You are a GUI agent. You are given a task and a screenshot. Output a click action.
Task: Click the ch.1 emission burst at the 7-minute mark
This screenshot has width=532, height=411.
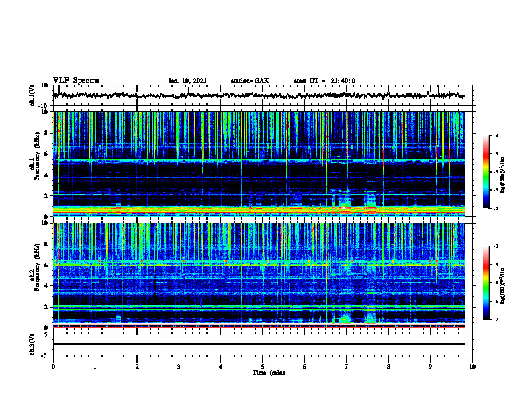click(345, 202)
